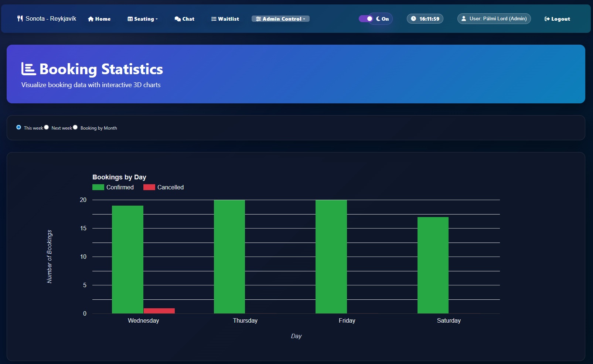This screenshot has width=593, height=364.
Task: Select the Next week radio button
Action: (x=47, y=127)
